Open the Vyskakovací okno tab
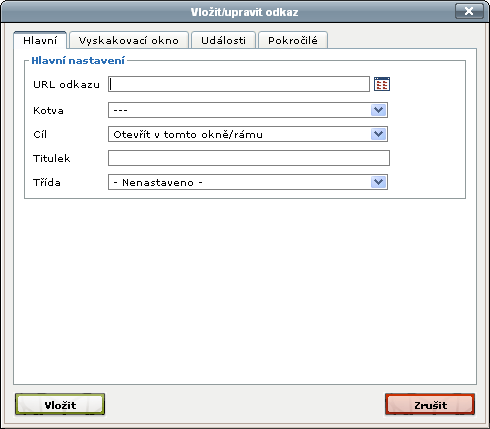The width and height of the screenshot is (490, 429). [129, 40]
